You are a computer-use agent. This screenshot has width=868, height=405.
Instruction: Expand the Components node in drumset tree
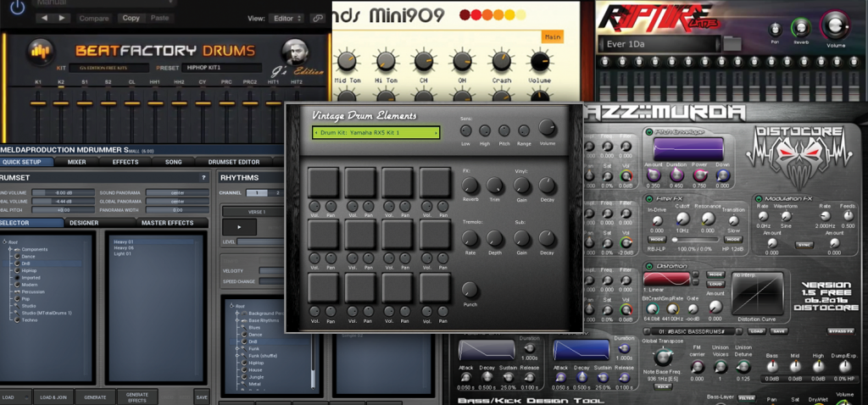pyautogui.click(x=11, y=250)
